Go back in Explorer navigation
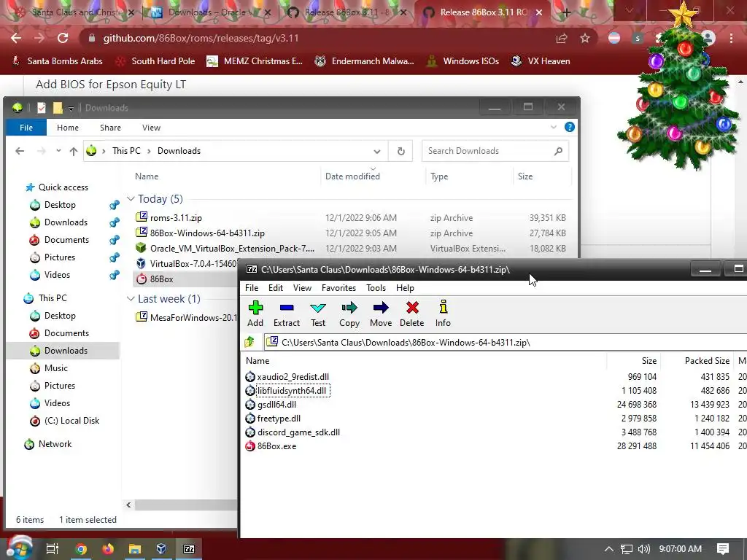 click(20, 151)
